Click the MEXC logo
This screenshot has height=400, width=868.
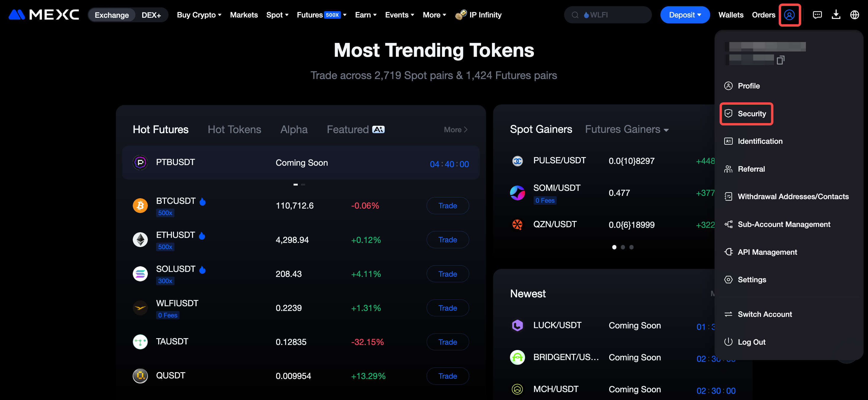(44, 15)
